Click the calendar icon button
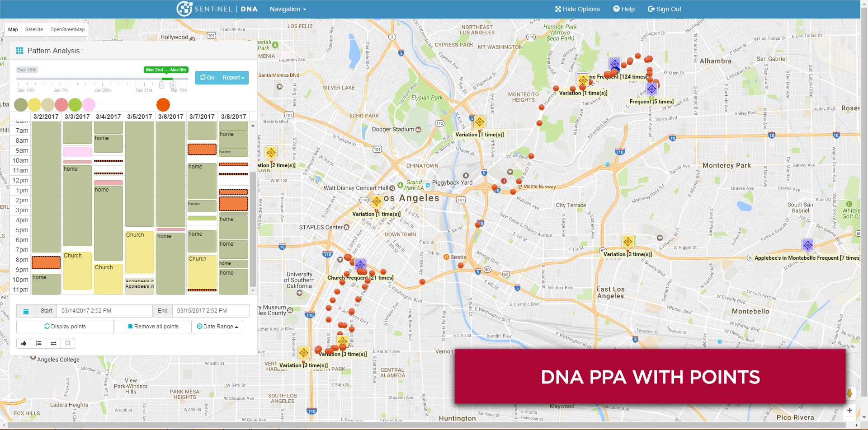This screenshot has height=430, width=868. [x=26, y=311]
